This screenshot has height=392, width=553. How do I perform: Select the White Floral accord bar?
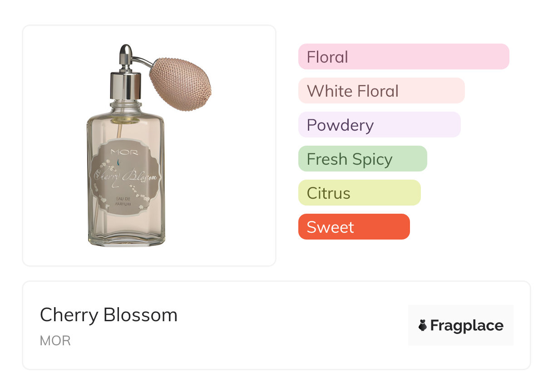point(381,91)
